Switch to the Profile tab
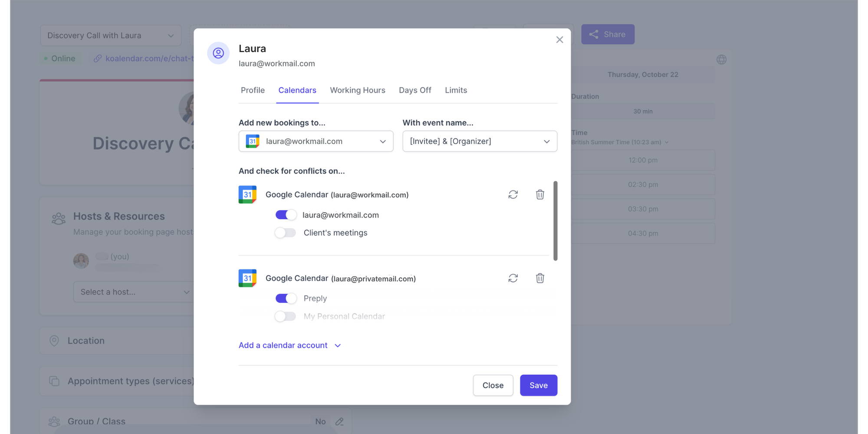 tap(253, 90)
